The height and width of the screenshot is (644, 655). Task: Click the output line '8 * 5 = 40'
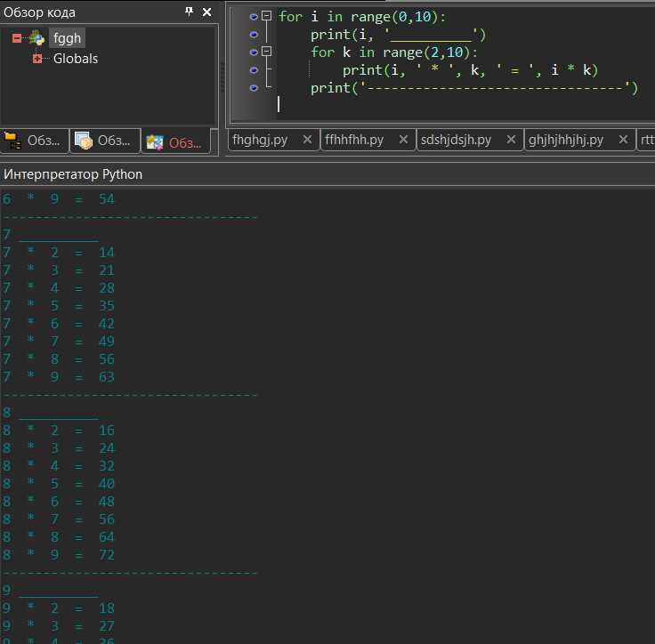[x=59, y=484]
